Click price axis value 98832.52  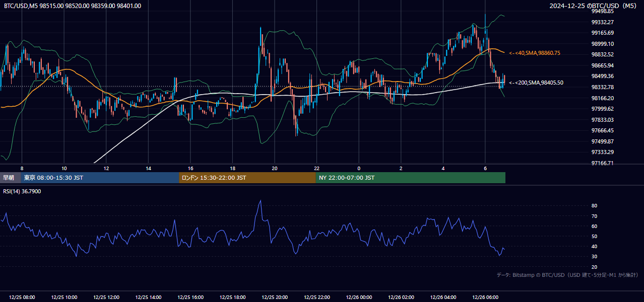coord(602,54)
